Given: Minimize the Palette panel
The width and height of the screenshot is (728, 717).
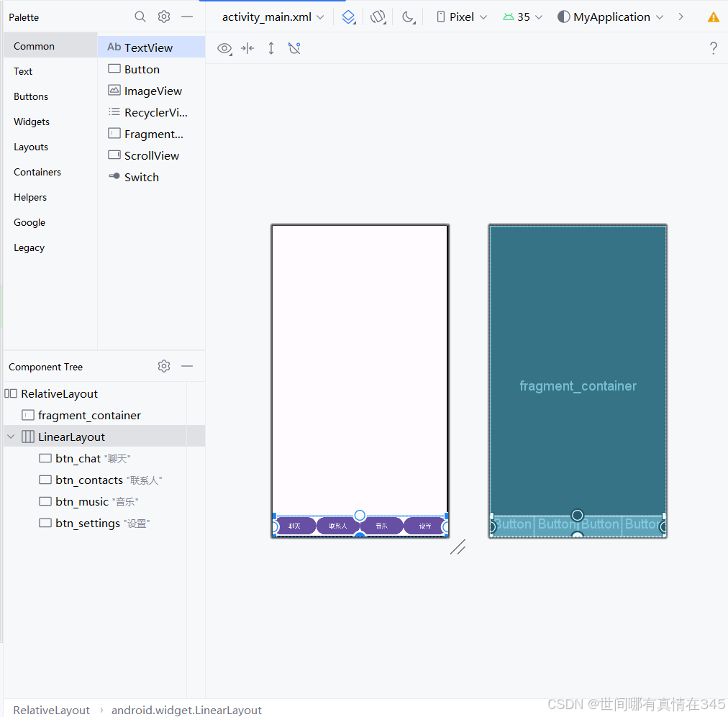Looking at the screenshot, I should click(x=186, y=17).
